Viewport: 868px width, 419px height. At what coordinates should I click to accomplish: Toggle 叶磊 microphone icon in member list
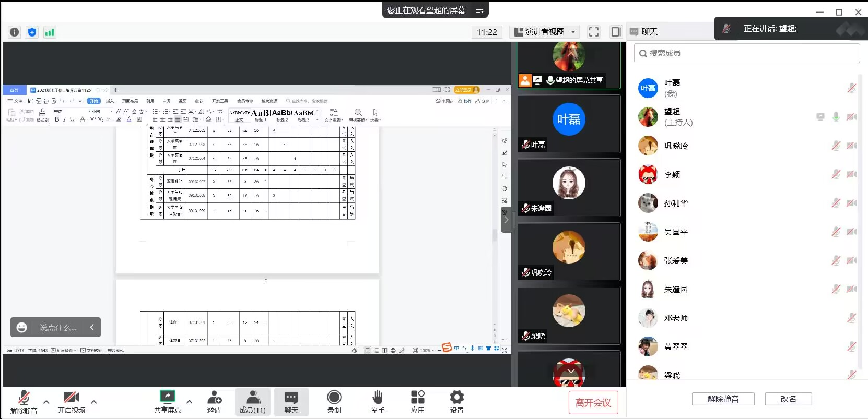851,88
